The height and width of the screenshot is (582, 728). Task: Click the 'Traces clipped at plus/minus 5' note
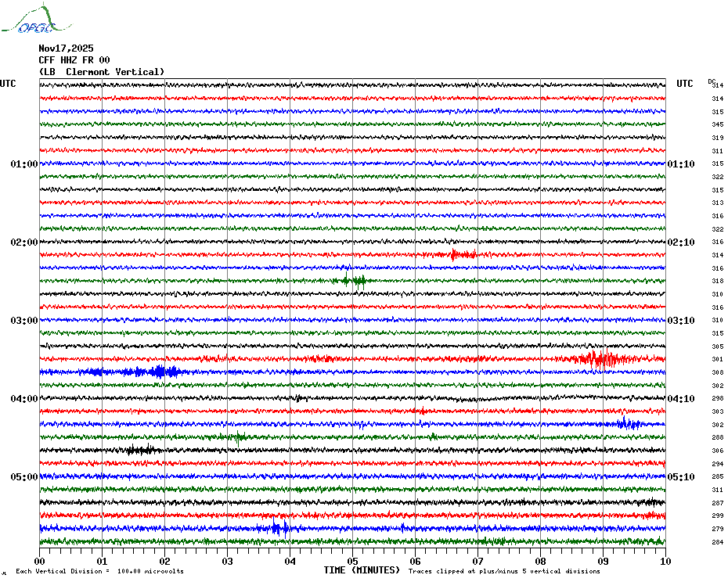tap(504, 571)
